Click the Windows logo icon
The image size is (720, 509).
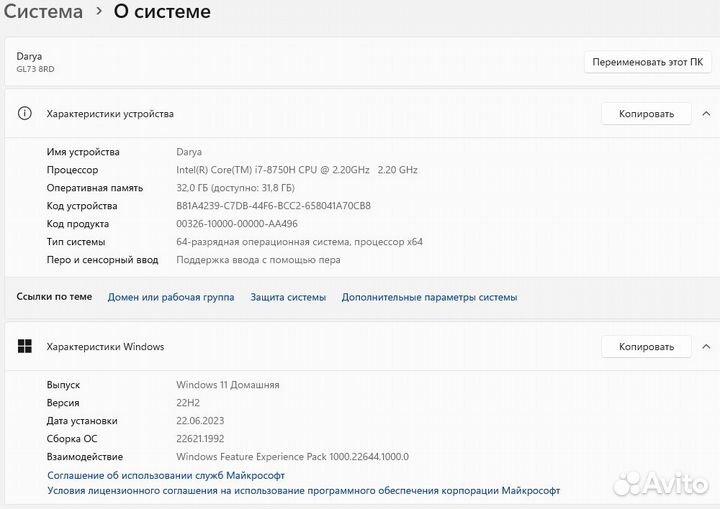click(x=25, y=347)
